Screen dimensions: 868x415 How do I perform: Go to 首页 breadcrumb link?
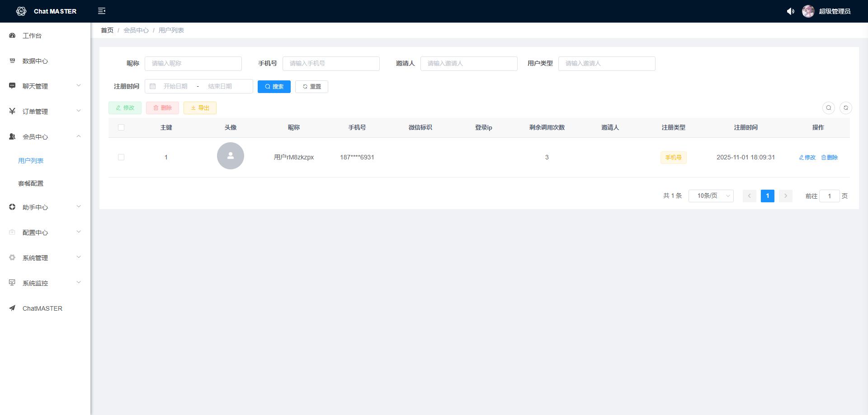click(107, 30)
